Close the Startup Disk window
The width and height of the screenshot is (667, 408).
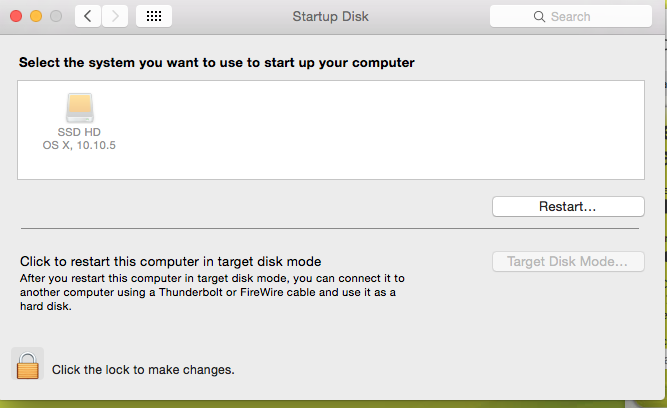point(16,16)
